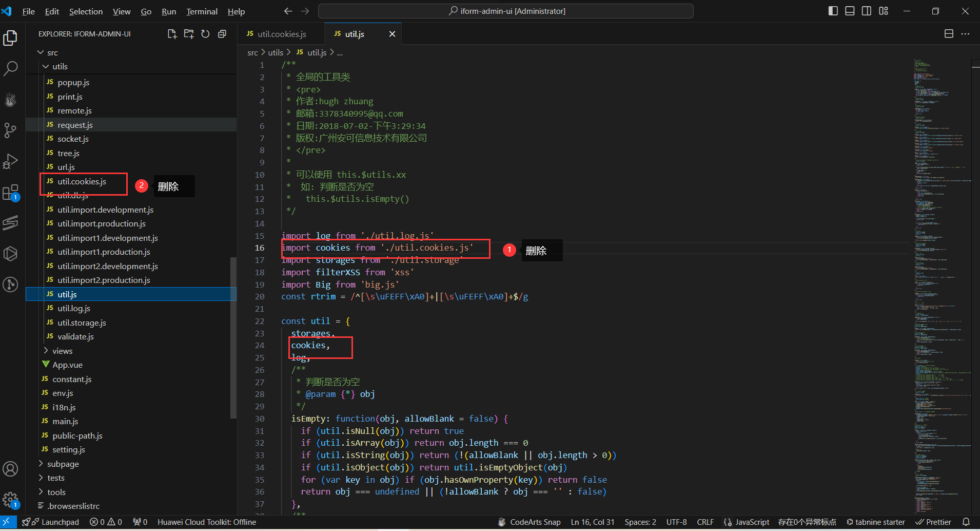Click the code minimap on the right
The width and height of the screenshot is (980, 531).
click(939, 257)
